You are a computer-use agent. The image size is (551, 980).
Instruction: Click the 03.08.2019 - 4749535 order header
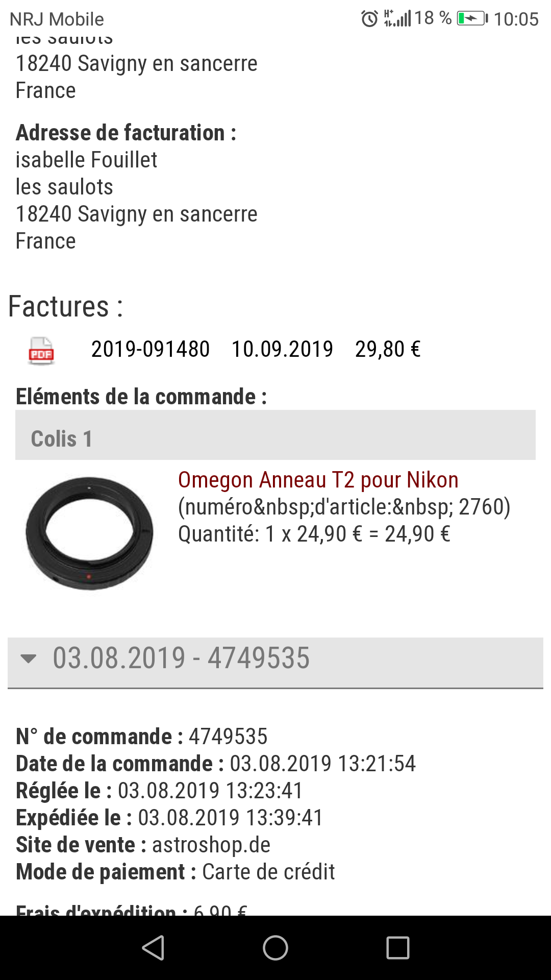[x=181, y=658]
